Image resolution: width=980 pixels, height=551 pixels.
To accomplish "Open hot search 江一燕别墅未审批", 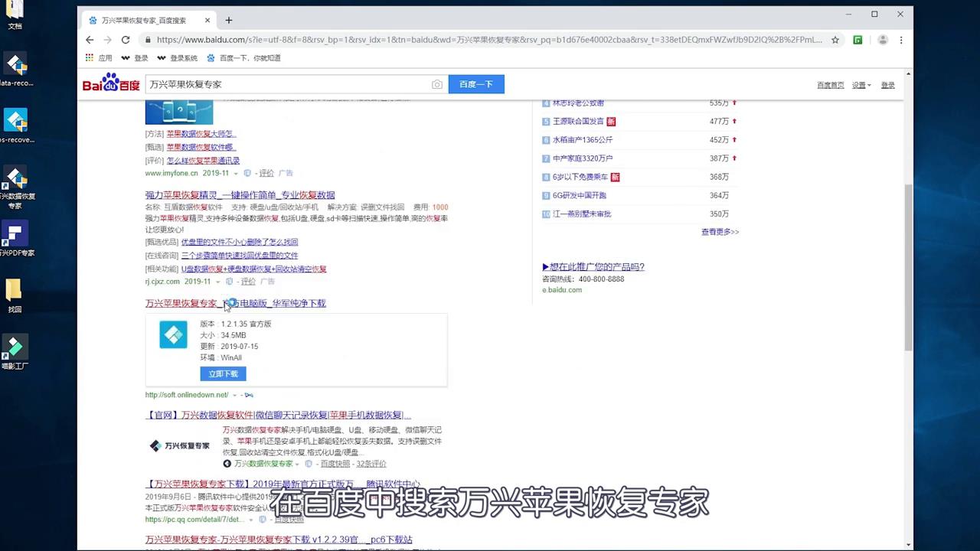I will coord(582,214).
